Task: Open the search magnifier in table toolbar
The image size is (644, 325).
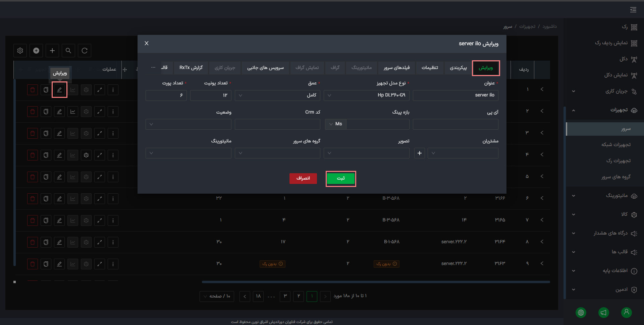Action: coord(68,51)
